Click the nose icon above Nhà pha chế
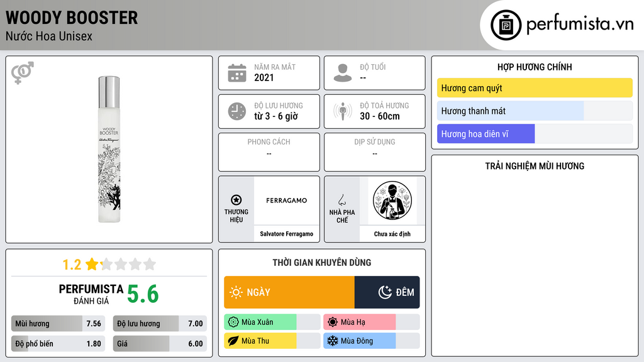The image size is (644, 362). tap(341, 200)
